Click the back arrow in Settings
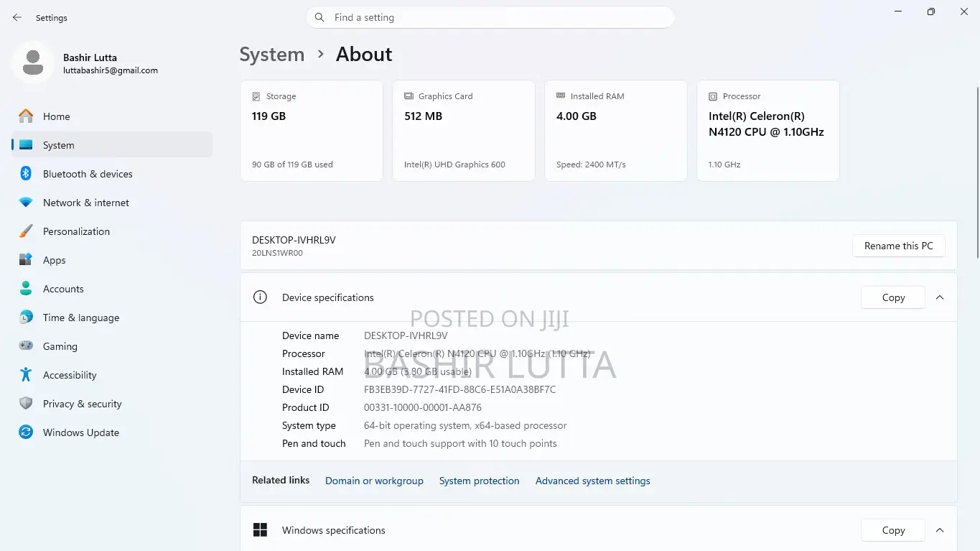This screenshot has width=980, height=551. pos(17,17)
